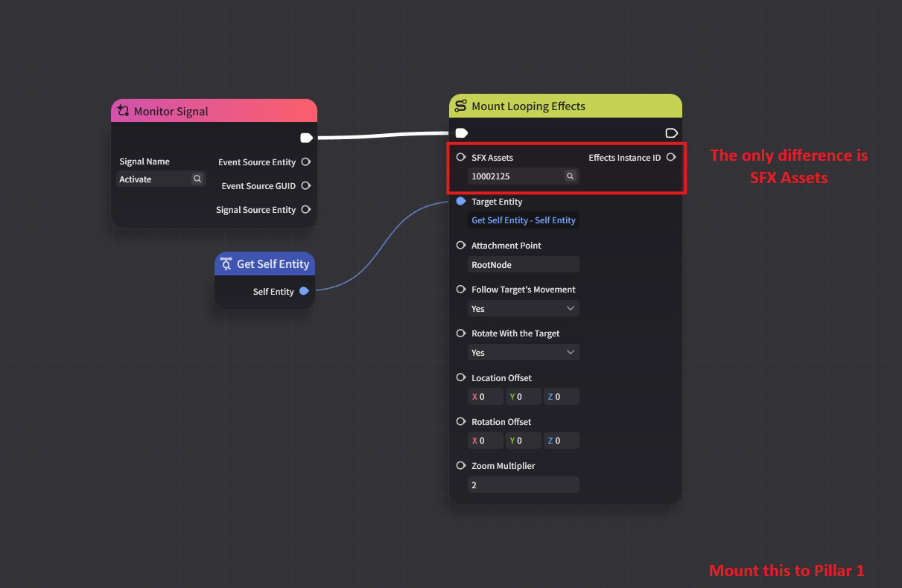This screenshot has width=902, height=588.
Task: Click the Rotate With the Target input pin
Action: [461, 333]
